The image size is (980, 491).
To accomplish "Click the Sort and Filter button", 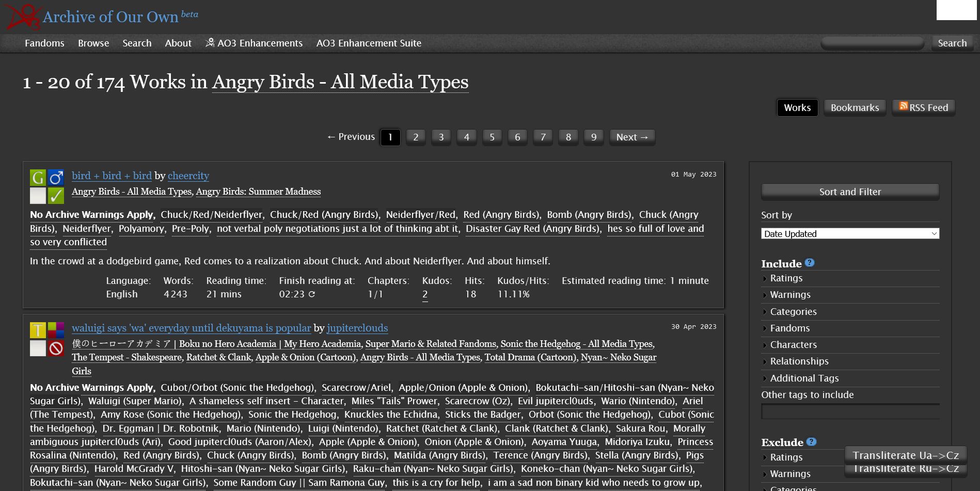I will 850,192.
